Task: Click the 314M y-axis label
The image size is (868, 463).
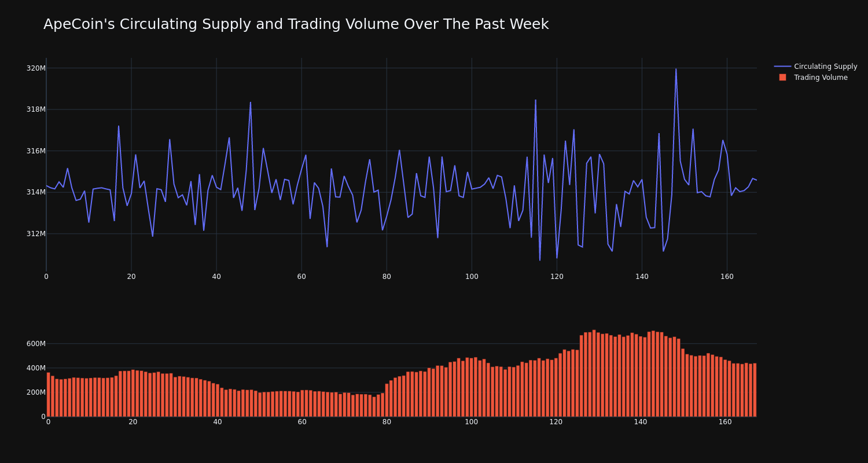Action: click(x=36, y=192)
